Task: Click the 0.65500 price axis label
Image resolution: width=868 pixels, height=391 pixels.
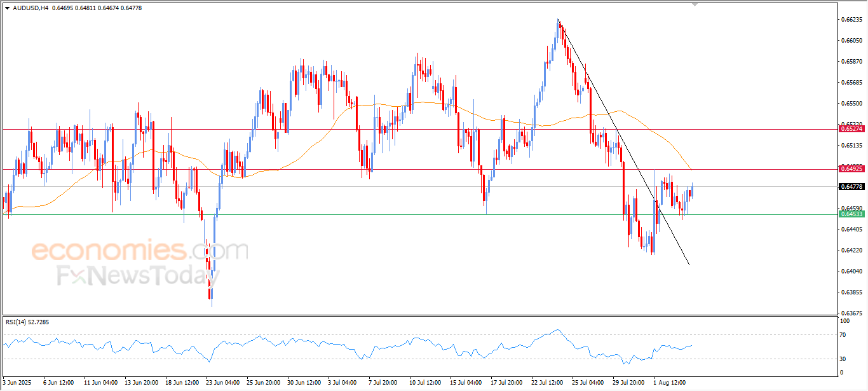Action: tap(851, 104)
